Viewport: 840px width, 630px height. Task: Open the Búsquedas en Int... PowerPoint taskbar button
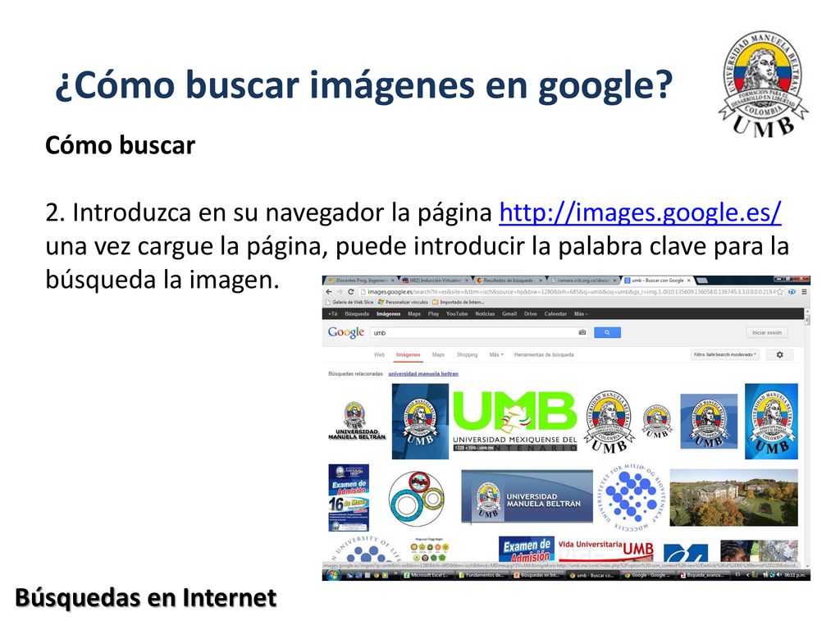tap(536, 575)
